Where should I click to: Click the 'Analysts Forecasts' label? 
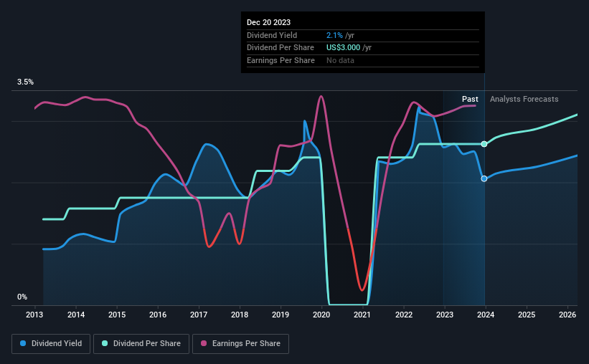click(x=524, y=99)
